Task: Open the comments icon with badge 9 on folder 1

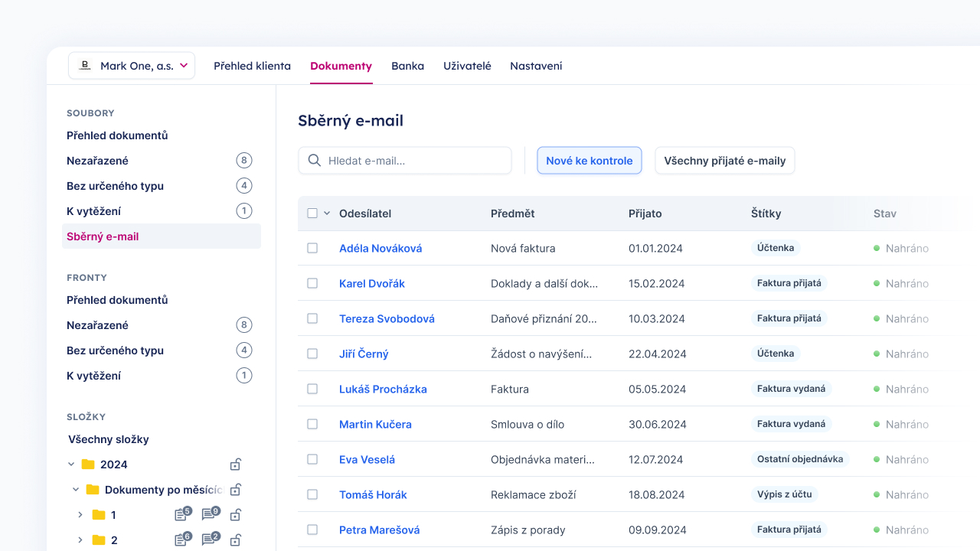Action: click(x=208, y=515)
